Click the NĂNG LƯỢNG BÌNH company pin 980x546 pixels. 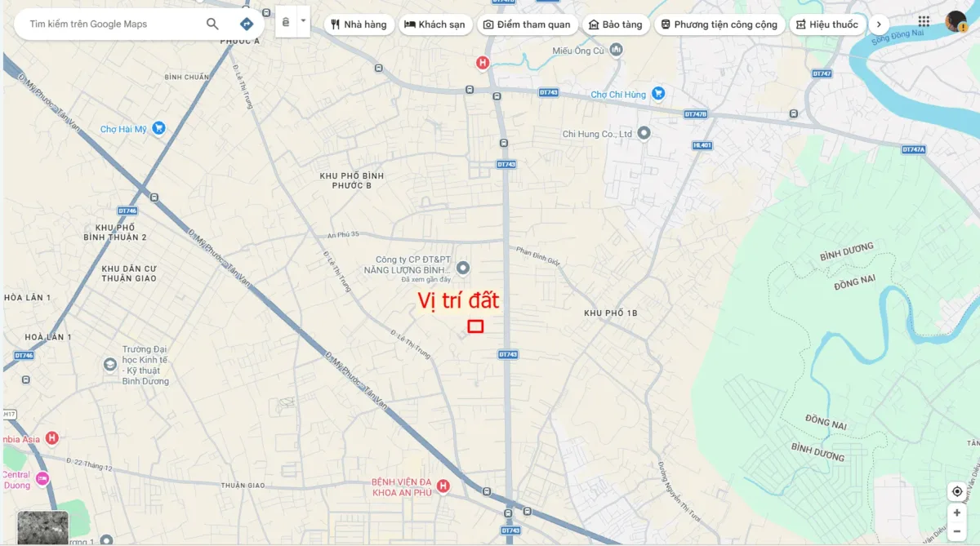(x=463, y=268)
